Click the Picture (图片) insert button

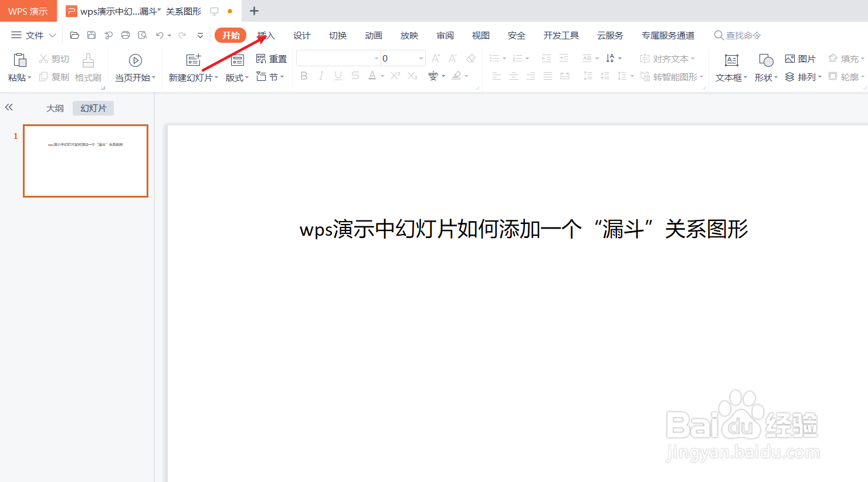point(801,59)
